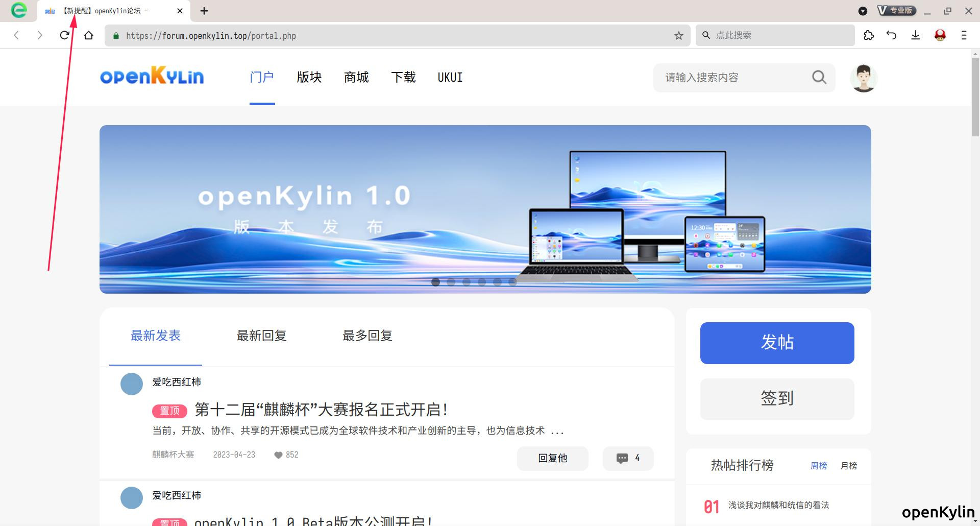Go back to previous page
Screen dimensions: 980x526
pos(17,35)
